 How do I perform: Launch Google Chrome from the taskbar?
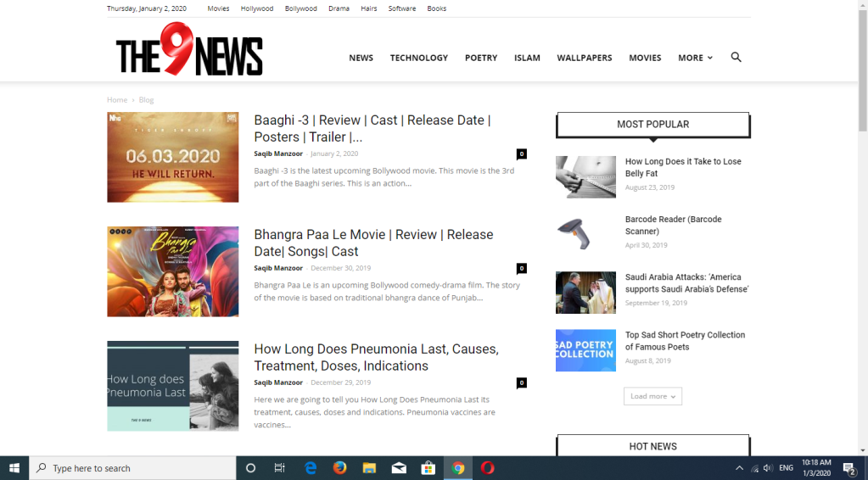(458, 468)
